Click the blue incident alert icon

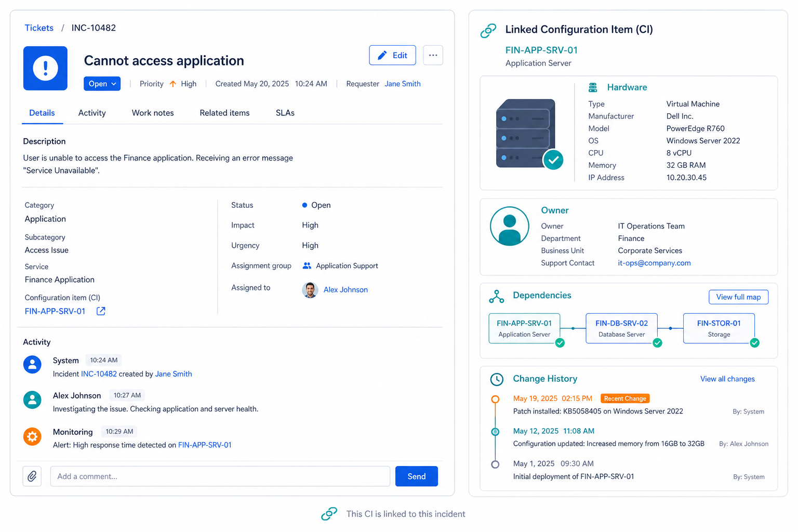tap(45, 68)
